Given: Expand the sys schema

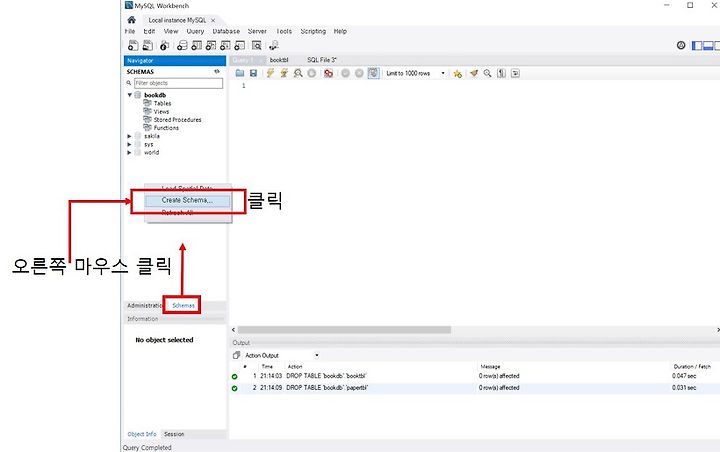Looking at the screenshot, I should click(129, 144).
